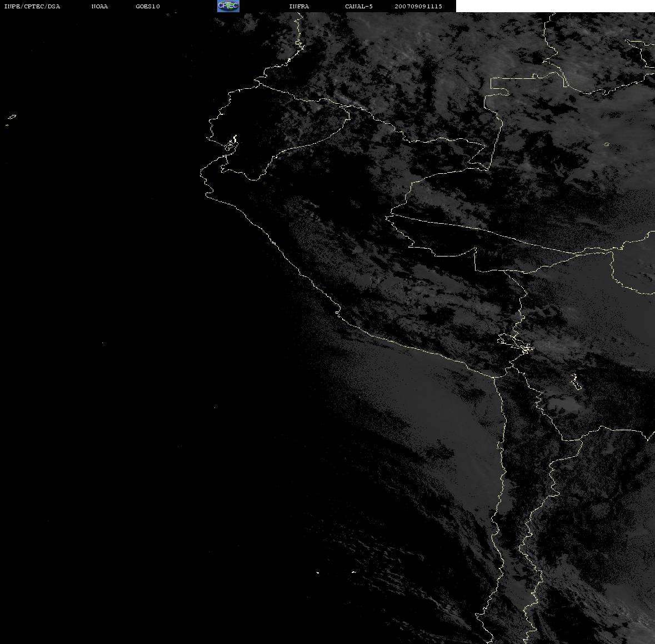Click the 200709091115 timestamp
This screenshot has height=644, width=655.
click(418, 6)
